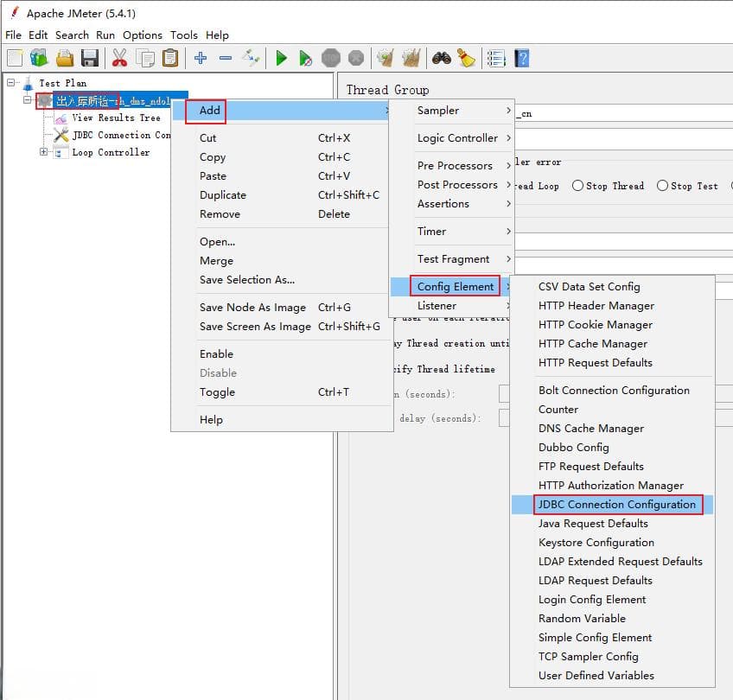Start the test with green play icon
733x700 pixels.
point(281,59)
